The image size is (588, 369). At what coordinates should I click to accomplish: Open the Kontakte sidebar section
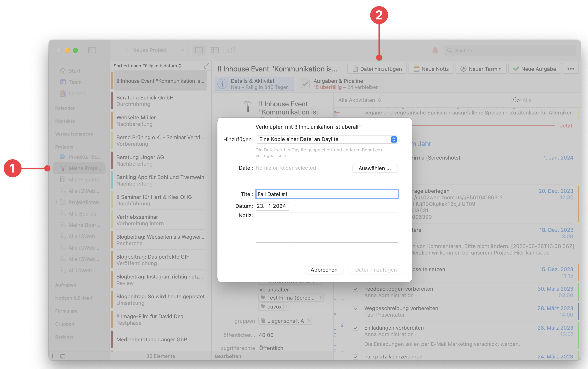65,121
